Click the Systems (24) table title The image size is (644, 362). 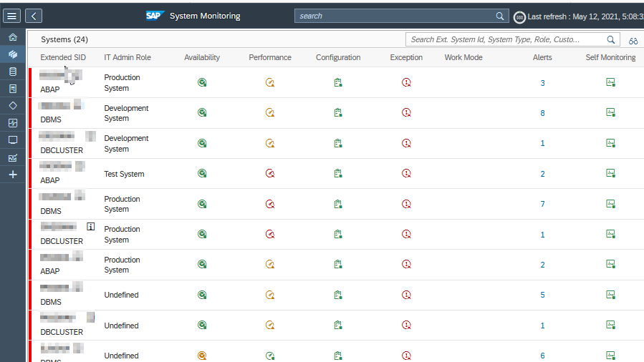(x=64, y=40)
